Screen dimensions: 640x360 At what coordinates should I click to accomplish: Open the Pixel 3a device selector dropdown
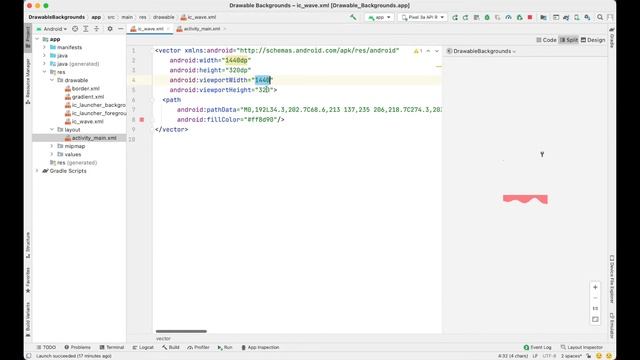(x=423, y=17)
